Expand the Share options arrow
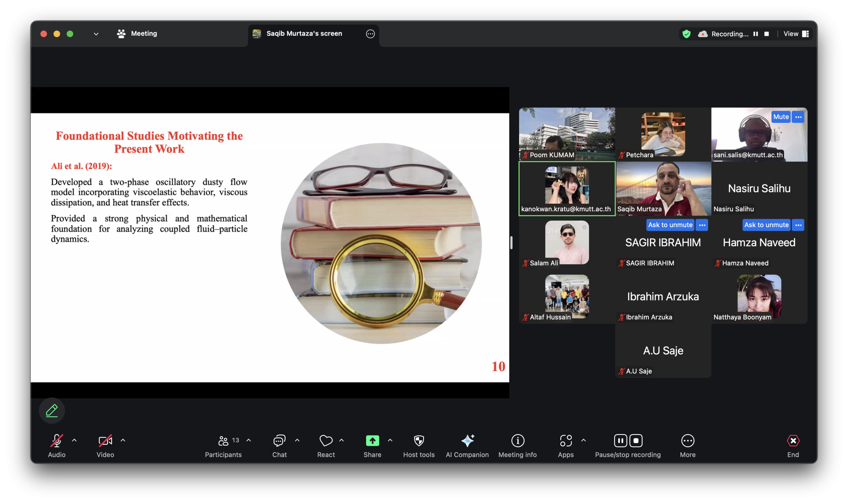Viewport: 848px width, 504px height. pos(390,440)
